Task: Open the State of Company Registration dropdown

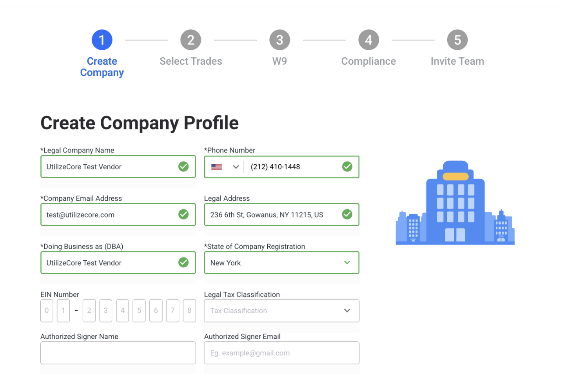Action: click(346, 263)
